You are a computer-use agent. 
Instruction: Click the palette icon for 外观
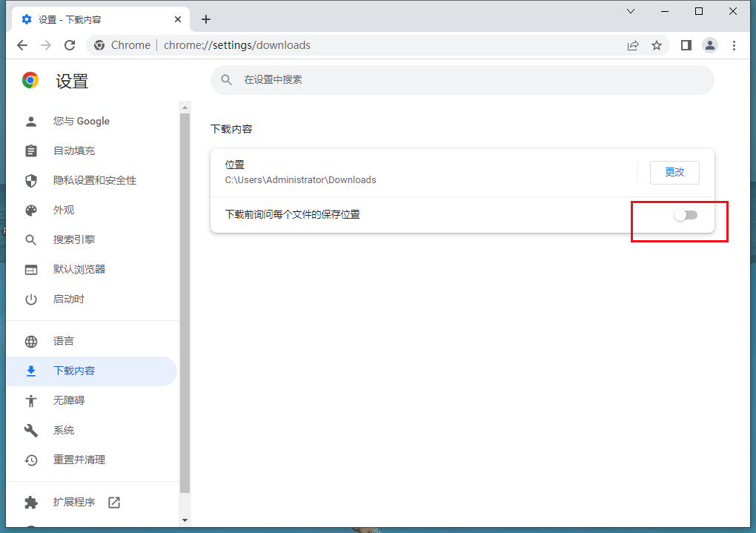tap(31, 211)
